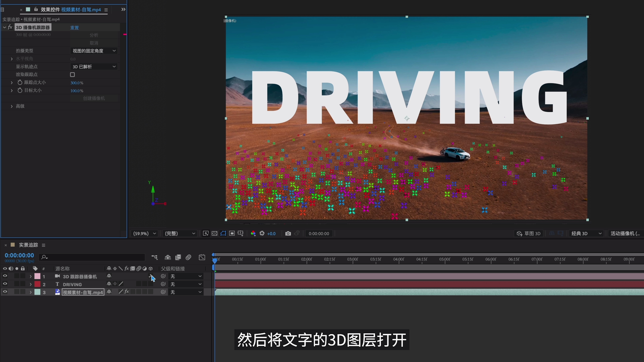Open 效果控件 panel menu icon
The height and width of the screenshot is (362, 644).
(106, 10)
